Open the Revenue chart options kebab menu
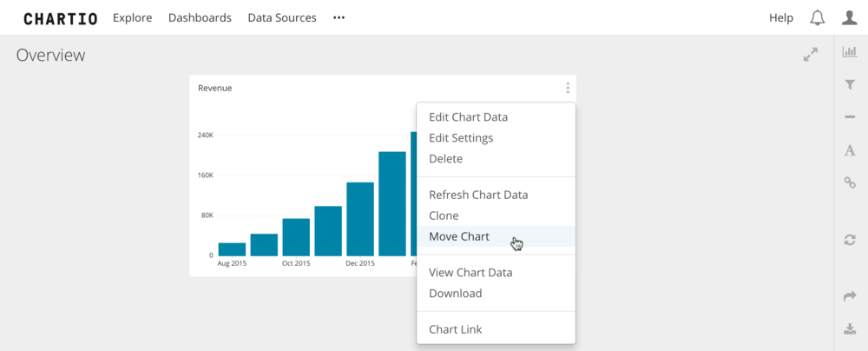Viewport: 868px width, 351px height. click(x=568, y=88)
